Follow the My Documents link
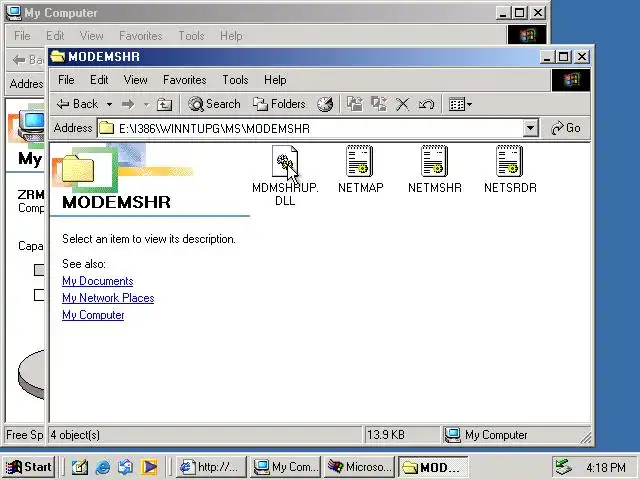This screenshot has height=480, width=640. (98, 281)
